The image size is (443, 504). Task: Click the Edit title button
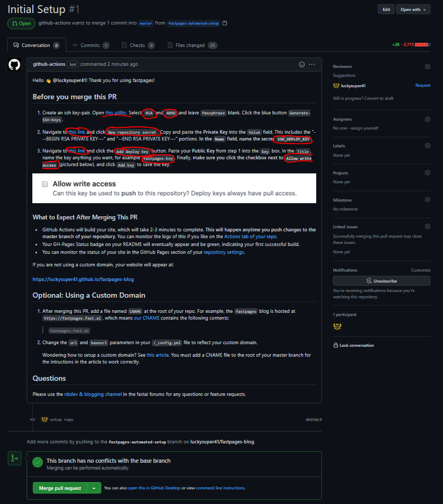386,9
